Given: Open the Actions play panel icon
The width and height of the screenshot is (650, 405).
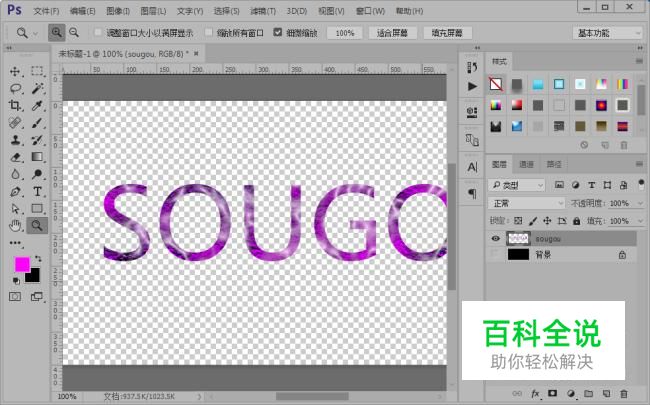Looking at the screenshot, I should coord(472,86).
